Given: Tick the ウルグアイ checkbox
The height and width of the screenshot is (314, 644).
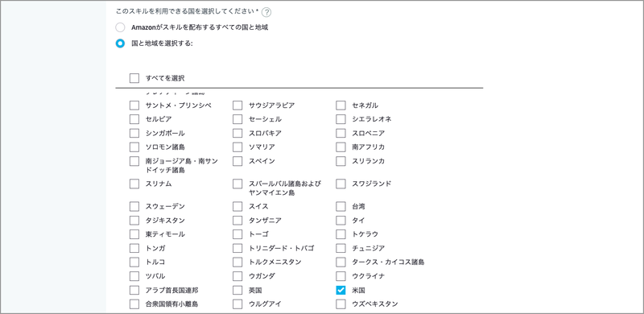Looking at the screenshot, I should (x=237, y=304).
